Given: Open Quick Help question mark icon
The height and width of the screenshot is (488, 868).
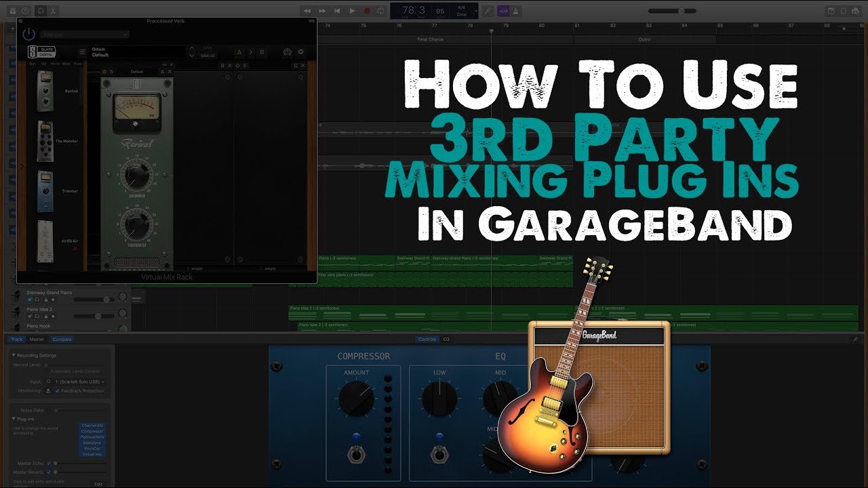Looking at the screenshot, I should [26, 11].
